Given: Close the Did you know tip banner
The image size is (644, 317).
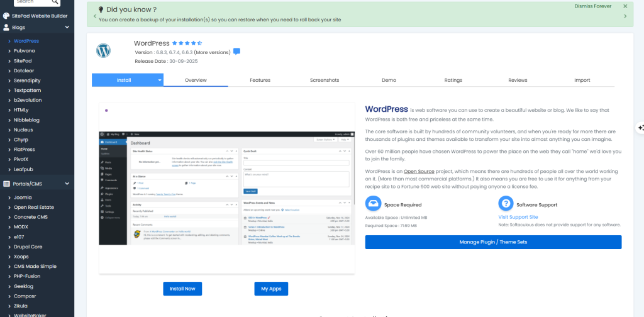Looking at the screenshot, I should (x=625, y=6).
